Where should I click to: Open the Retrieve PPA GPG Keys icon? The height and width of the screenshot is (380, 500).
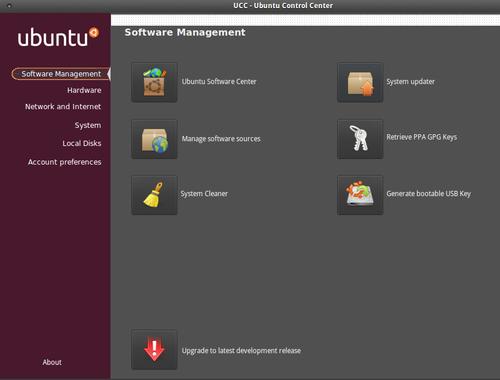point(360,139)
